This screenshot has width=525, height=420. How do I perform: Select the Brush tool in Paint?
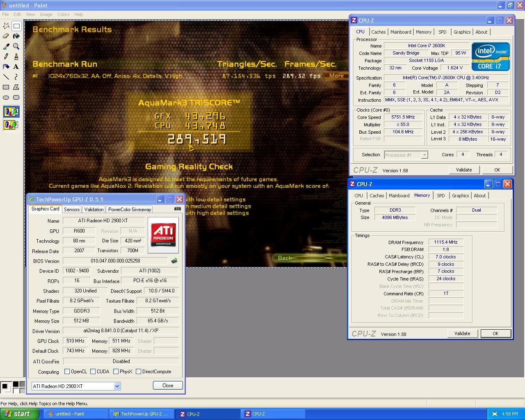(x=16, y=57)
